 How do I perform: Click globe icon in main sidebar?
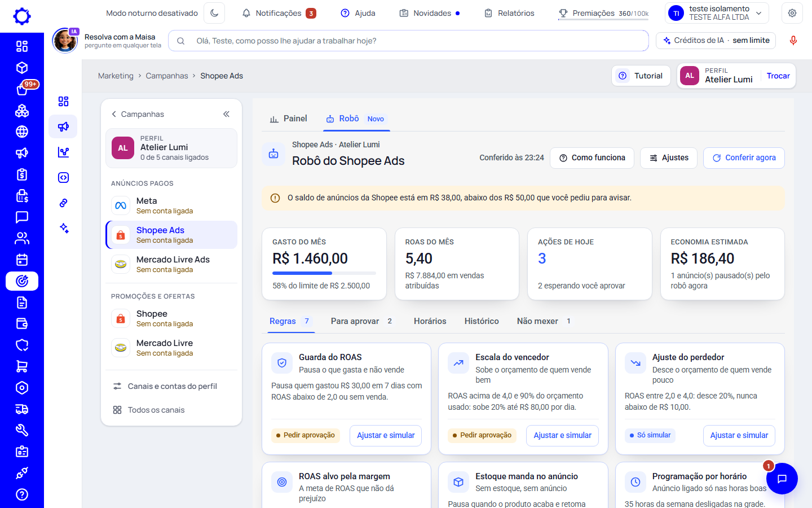(x=22, y=132)
